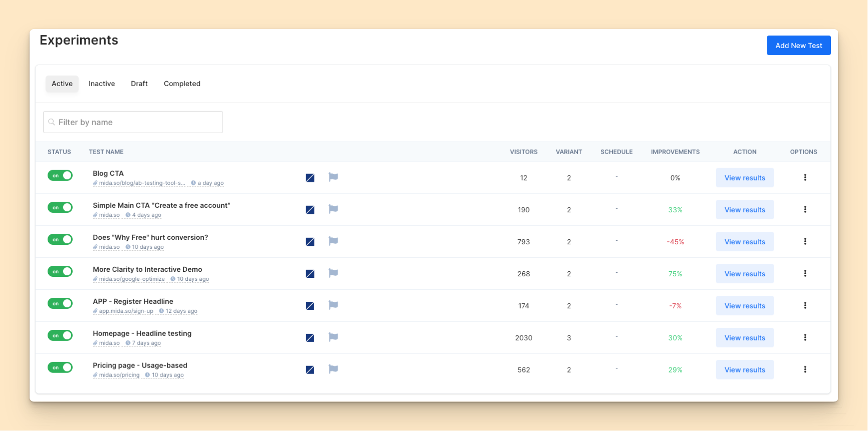Expand three-dot options for More Clarity to Interactive Demo
The height and width of the screenshot is (431, 868).
click(805, 273)
